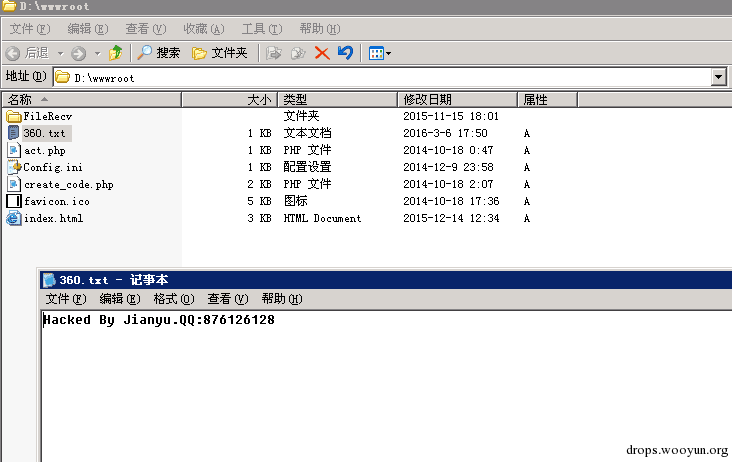
Task: Click the red Delete X toolbar icon
Action: tap(322, 53)
